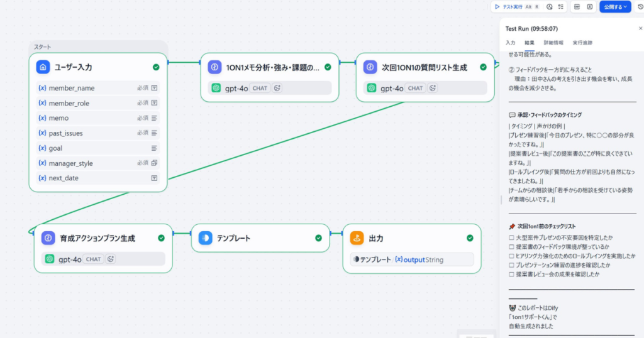The width and height of the screenshot is (644, 338).
Task: Switch to the 実行追跡 tab in Test Run
Action: (x=582, y=43)
